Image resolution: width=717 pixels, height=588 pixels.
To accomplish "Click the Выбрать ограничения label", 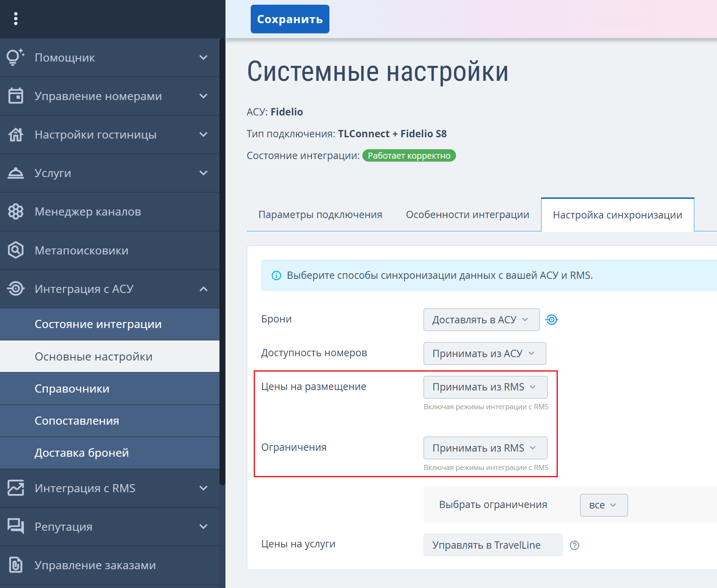I will [x=493, y=505].
